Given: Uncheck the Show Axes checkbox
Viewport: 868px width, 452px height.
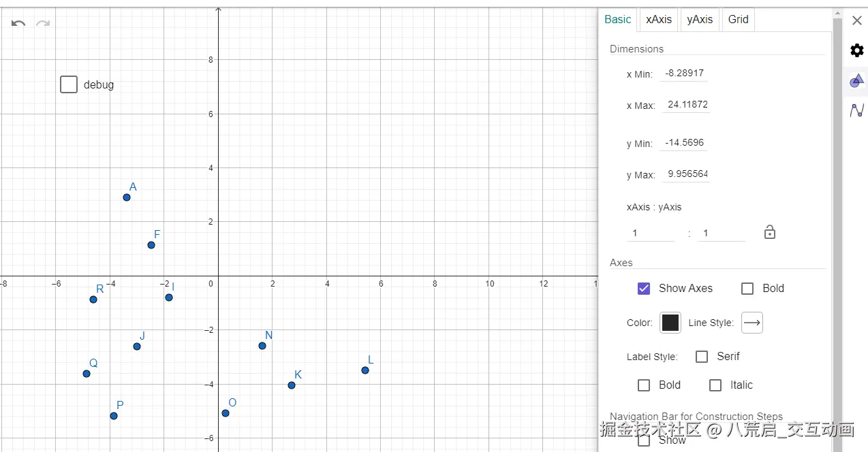Looking at the screenshot, I should pos(644,289).
